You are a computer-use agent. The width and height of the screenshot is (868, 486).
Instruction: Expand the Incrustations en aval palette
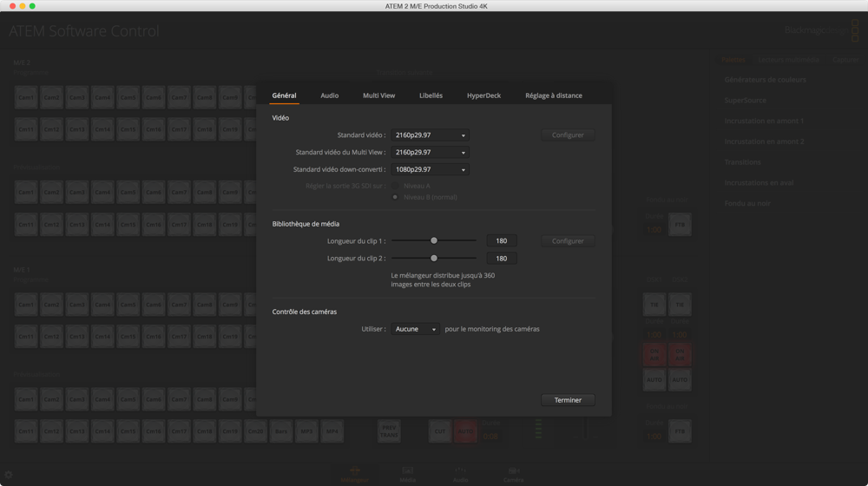point(759,182)
